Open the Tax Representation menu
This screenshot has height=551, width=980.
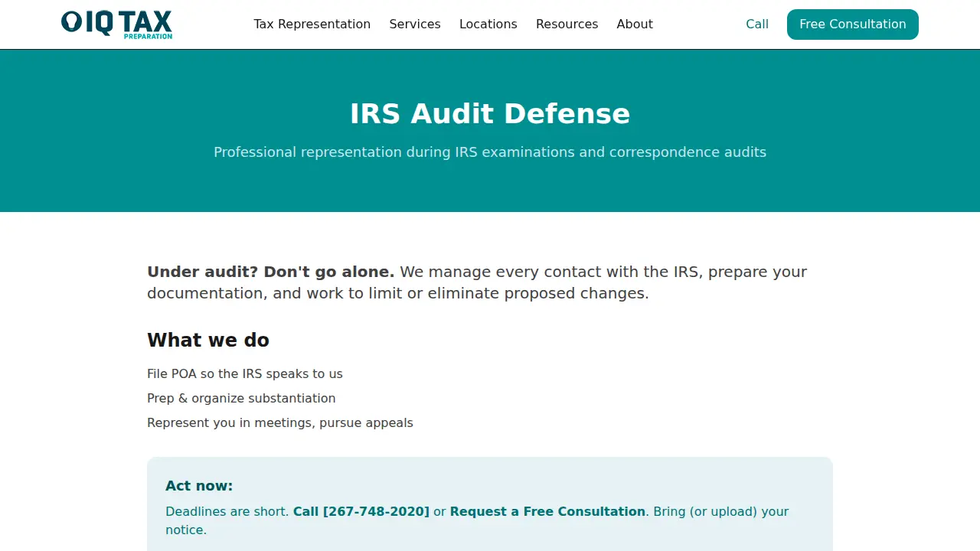click(312, 24)
